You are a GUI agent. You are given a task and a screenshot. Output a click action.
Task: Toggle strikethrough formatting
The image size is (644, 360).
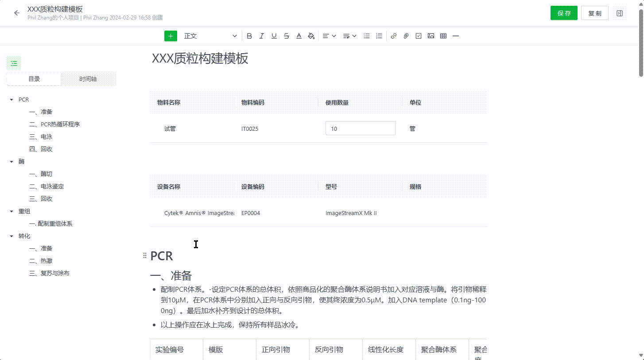[287, 36]
